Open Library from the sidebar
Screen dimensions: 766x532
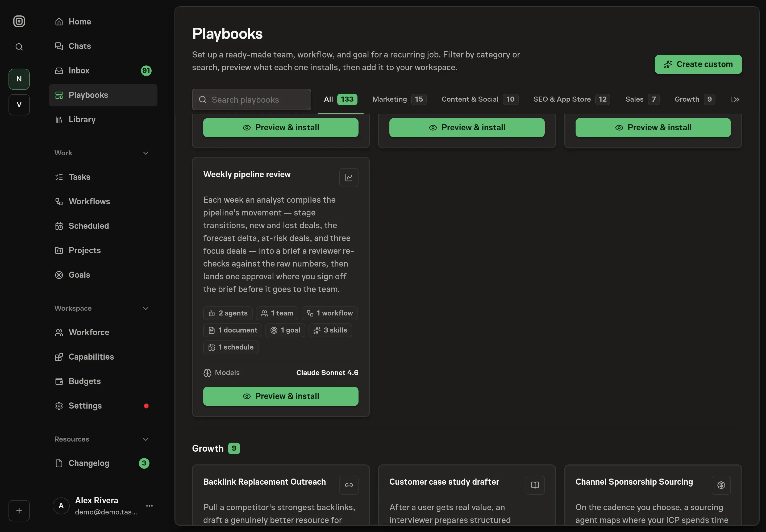pyautogui.click(x=103, y=120)
